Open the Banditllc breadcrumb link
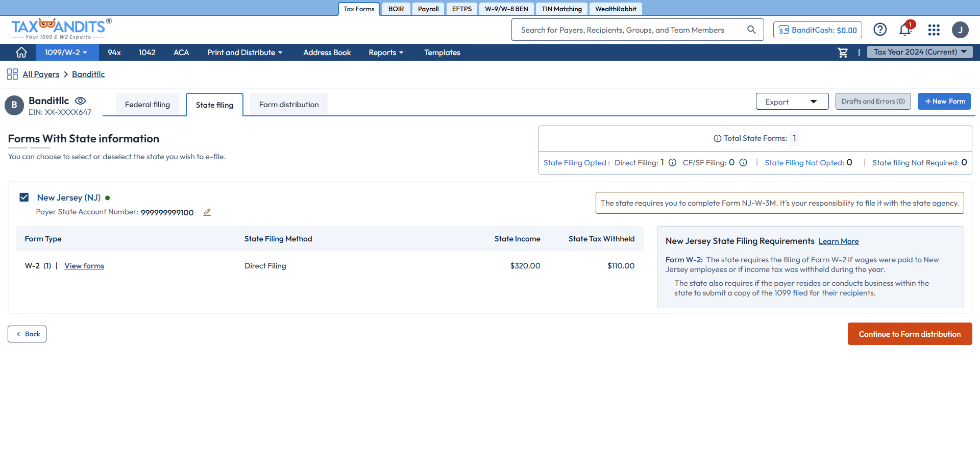 (x=88, y=74)
